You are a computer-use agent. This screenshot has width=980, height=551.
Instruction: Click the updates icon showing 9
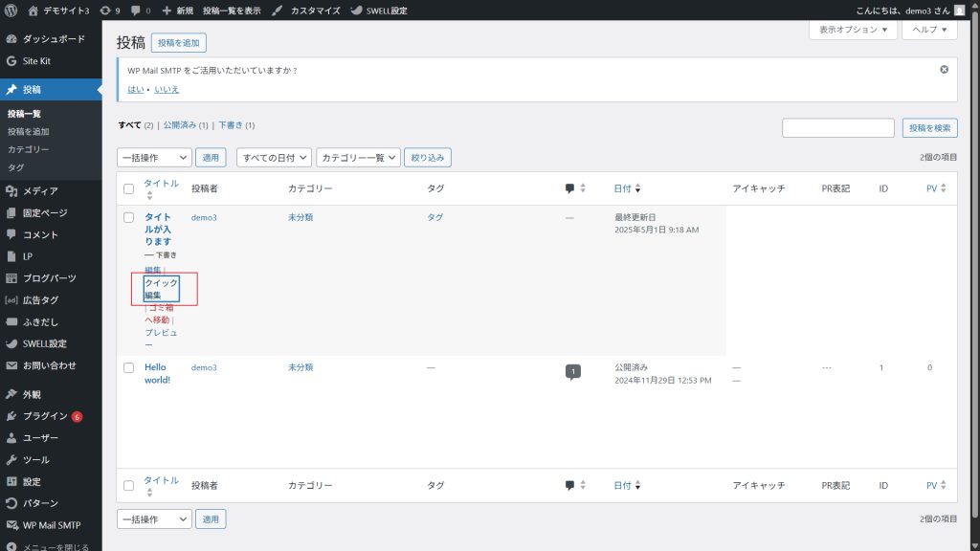[109, 11]
